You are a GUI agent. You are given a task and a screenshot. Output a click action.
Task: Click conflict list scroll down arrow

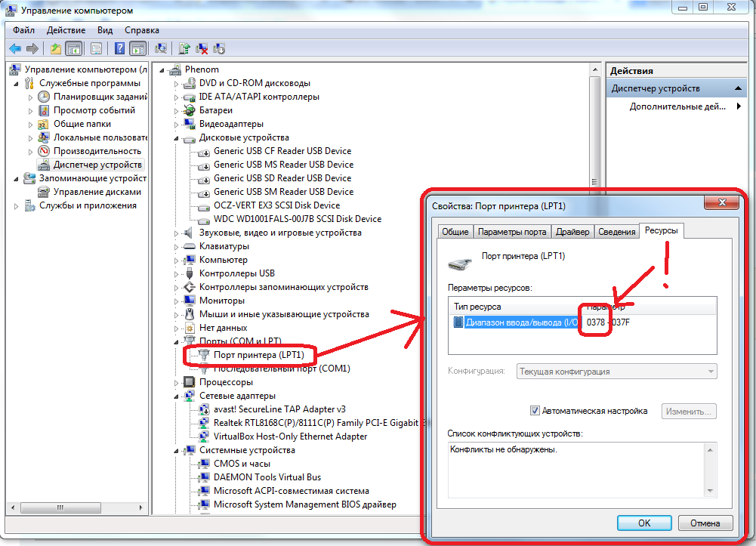coord(710,491)
